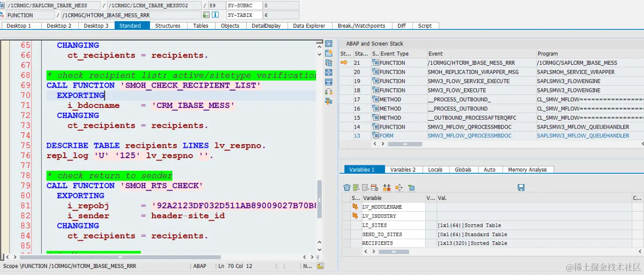Click the orange icon next to LV_INDUSTRY
This screenshot has width=644, height=275.
tap(356, 216)
